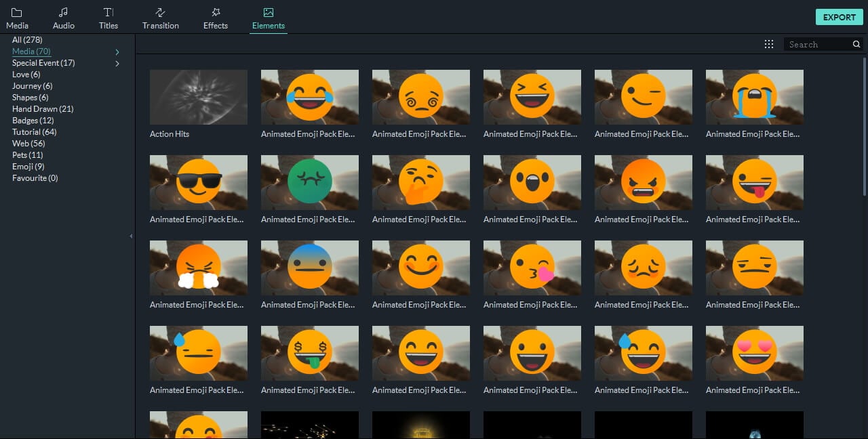Select the squinting laughing emoji element

532,97
